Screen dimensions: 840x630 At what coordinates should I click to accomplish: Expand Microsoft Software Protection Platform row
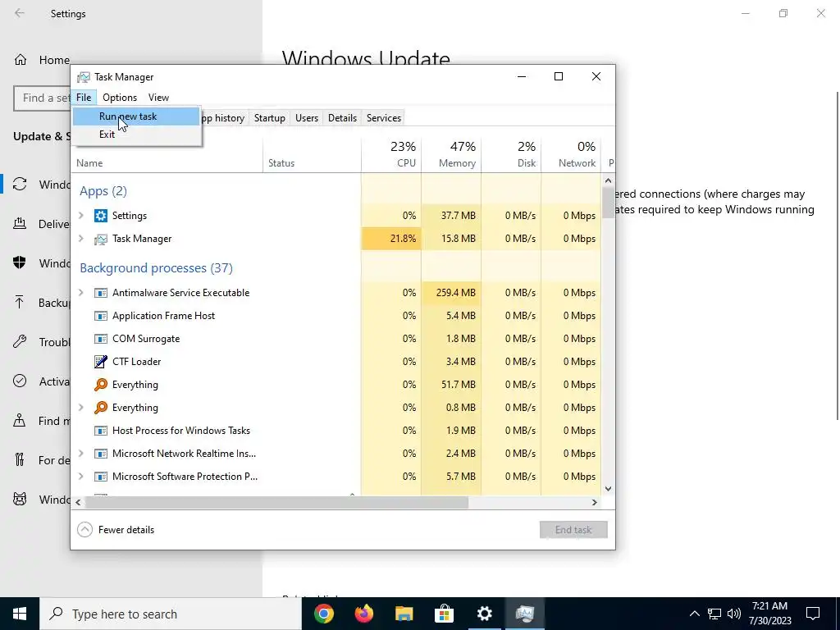[x=81, y=477]
